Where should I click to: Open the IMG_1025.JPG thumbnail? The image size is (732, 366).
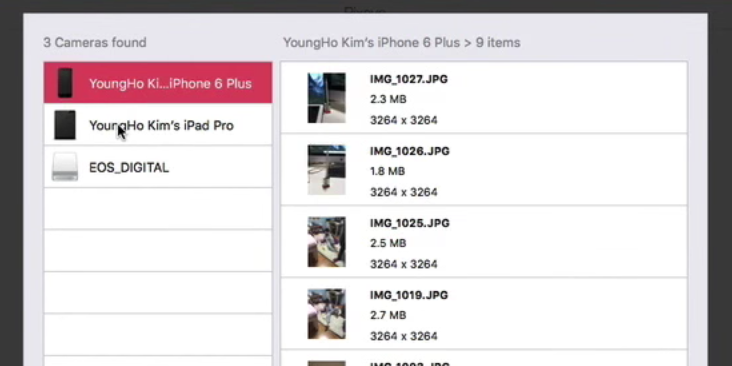click(326, 242)
